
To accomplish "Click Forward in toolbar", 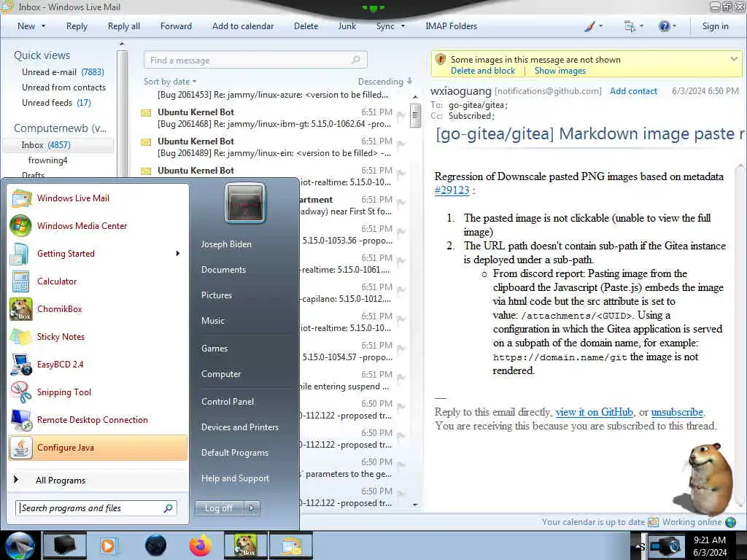I will (x=176, y=26).
